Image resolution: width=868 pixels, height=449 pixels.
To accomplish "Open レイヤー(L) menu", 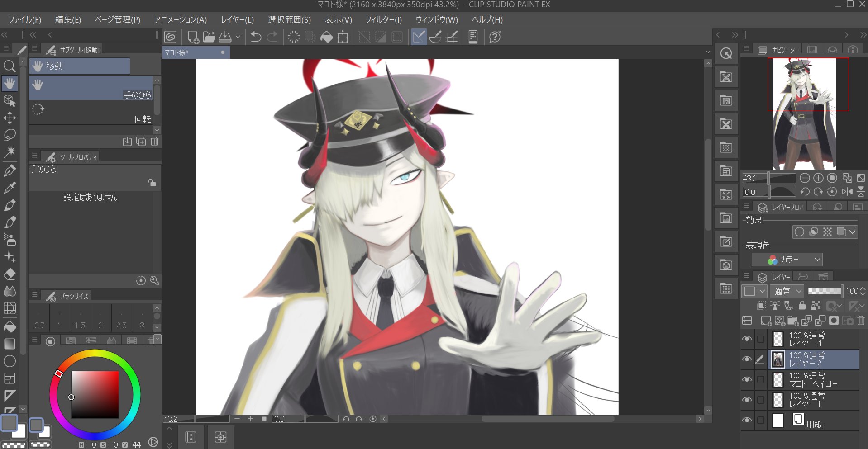I will point(237,20).
